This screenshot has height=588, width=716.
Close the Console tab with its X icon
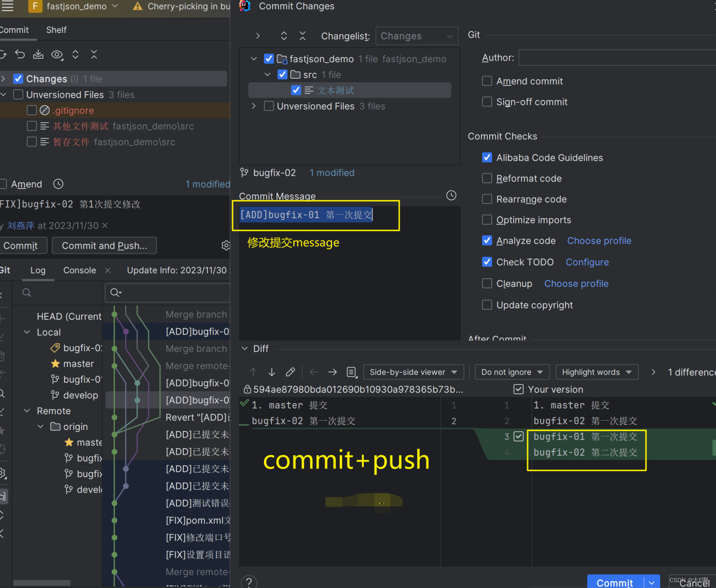point(107,270)
